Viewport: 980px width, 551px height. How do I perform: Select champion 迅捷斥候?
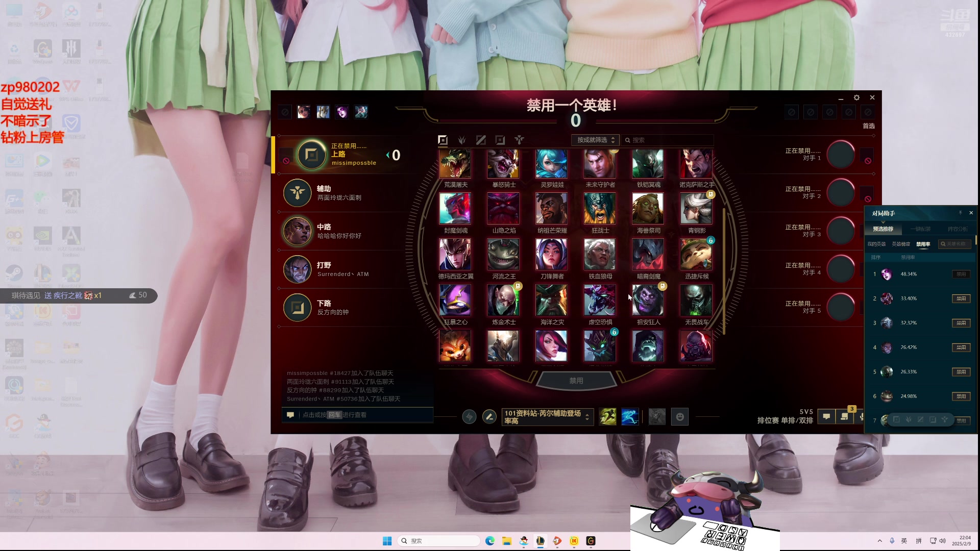[696, 254]
